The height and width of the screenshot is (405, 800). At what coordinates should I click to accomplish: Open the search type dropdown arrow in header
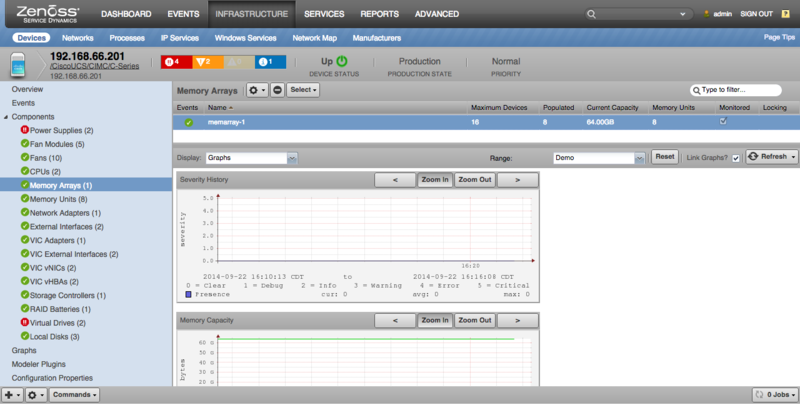click(683, 14)
